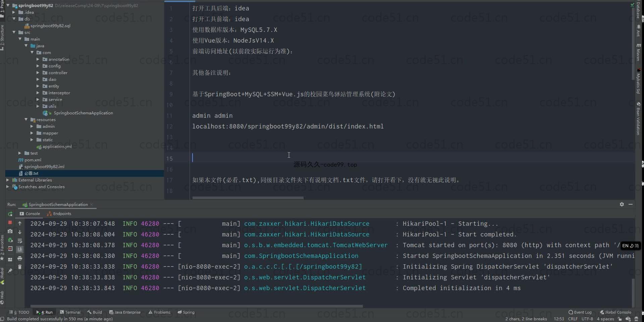Click the 12:53 line:column indicator
The width and height of the screenshot is (644, 322).
[559, 319]
